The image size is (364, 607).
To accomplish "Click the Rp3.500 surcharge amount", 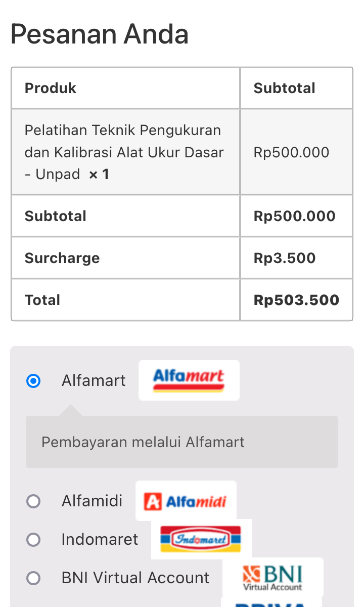I will coord(285,258).
